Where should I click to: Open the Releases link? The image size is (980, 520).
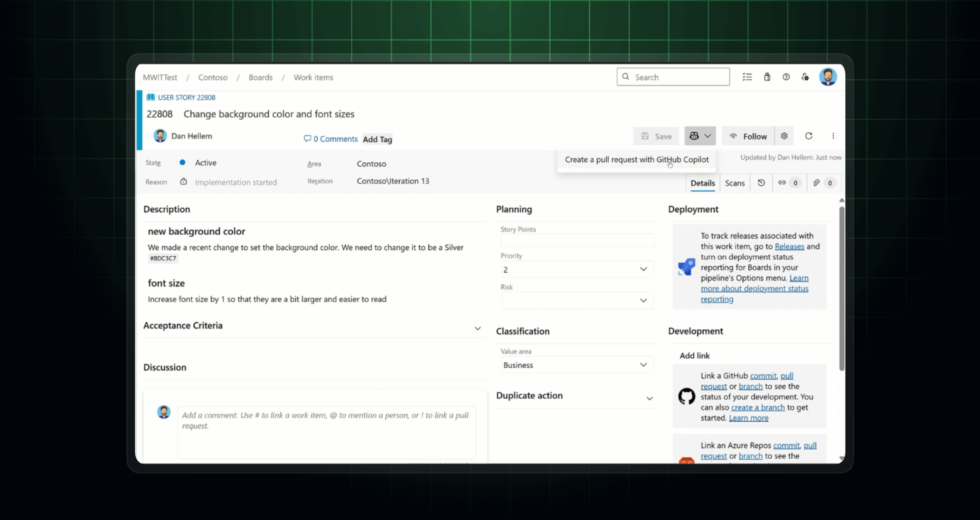(789, 247)
